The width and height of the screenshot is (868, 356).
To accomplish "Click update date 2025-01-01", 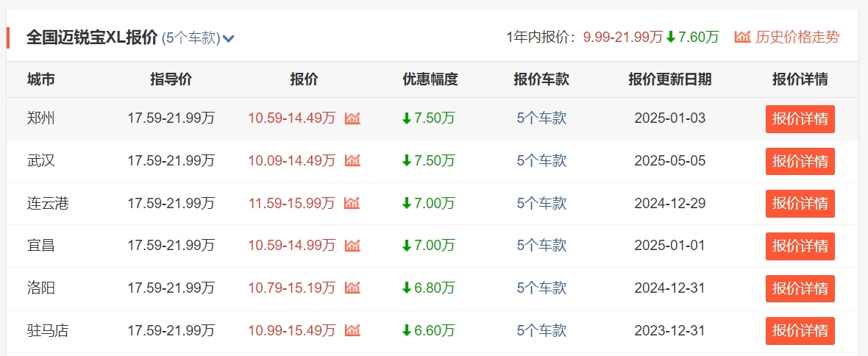I will (x=670, y=245).
